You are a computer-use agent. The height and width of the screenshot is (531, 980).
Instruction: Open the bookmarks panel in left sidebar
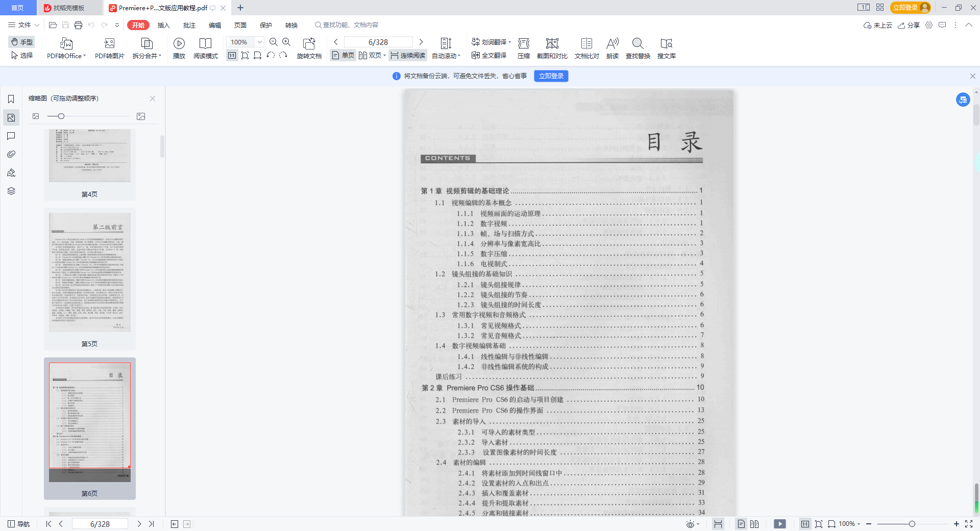[11, 99]
